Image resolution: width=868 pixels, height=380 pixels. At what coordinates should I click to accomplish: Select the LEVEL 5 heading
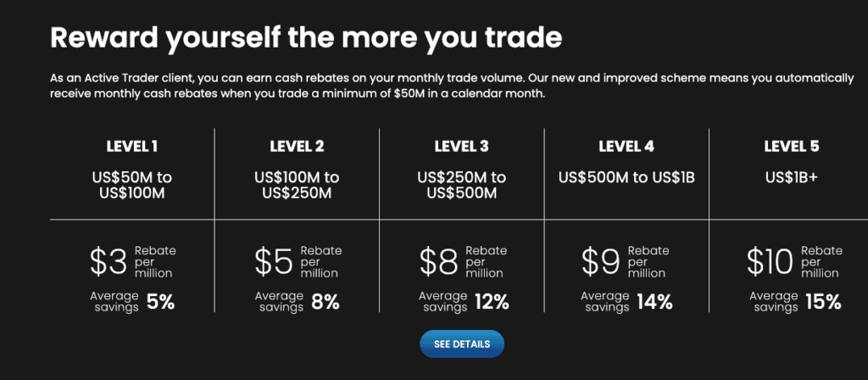click(792, 147)
